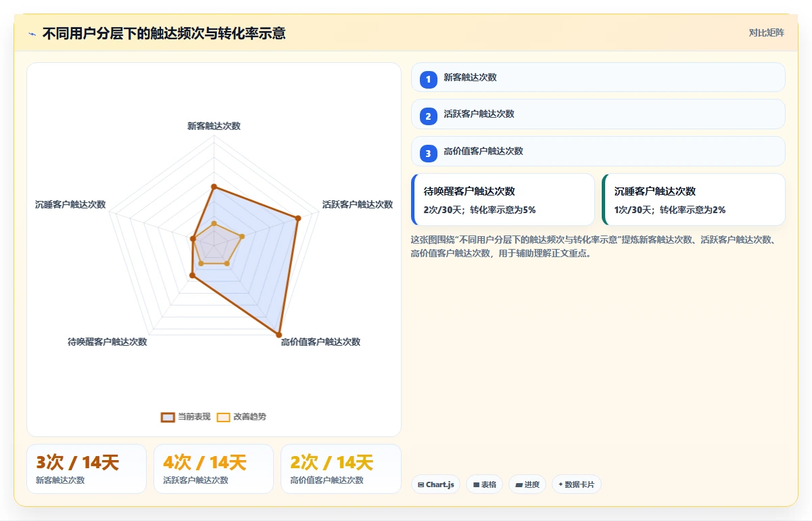
Task: Click the 活跃客户 data point of 当前表现
Action: coord(297,217)
